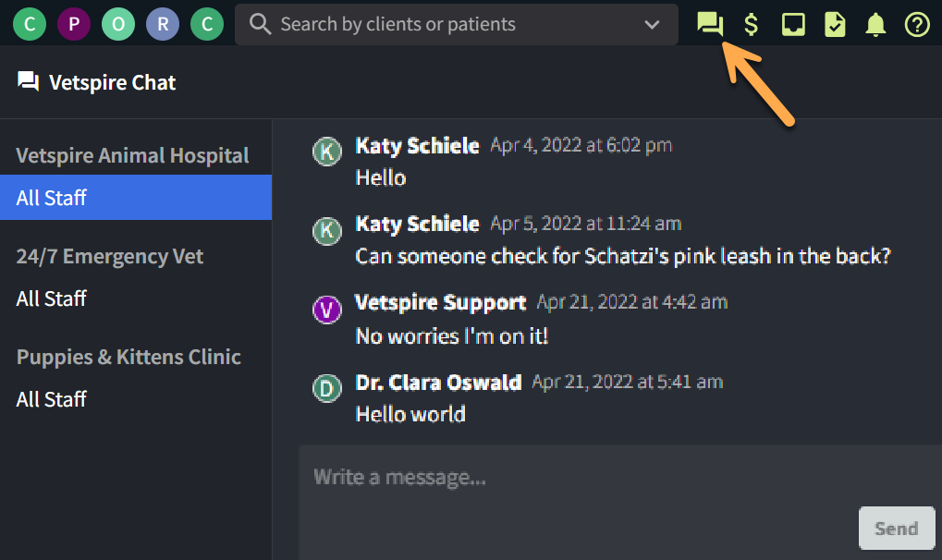The height and width of the screenshot is (560, 942).
Task: Open help using the question mark icon
Action: [916, 24]
